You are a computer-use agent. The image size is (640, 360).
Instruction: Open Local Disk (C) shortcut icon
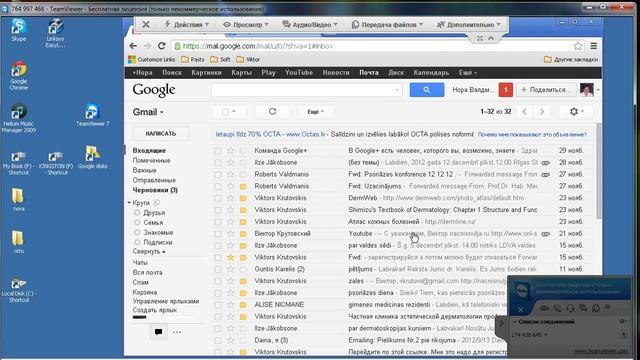18,290
